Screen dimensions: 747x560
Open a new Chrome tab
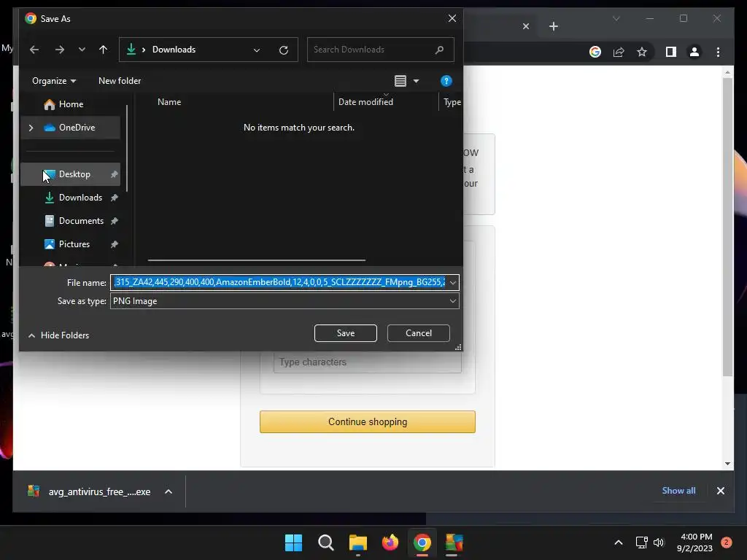click(x=553, y=26)
